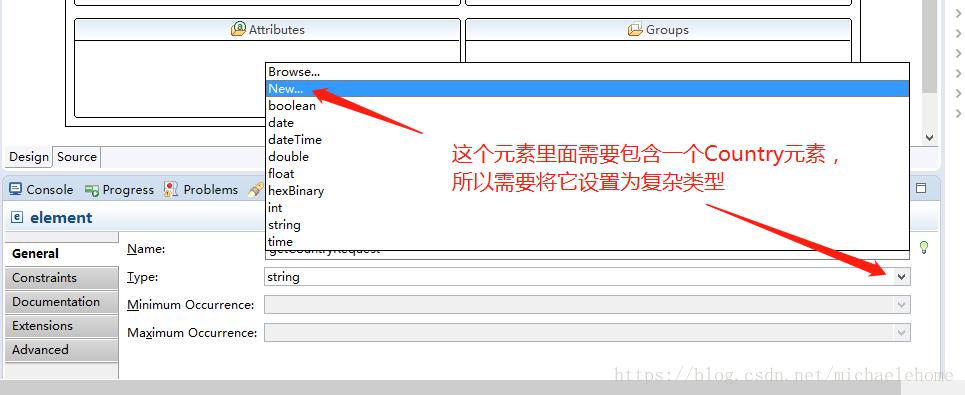Click the Console monitor icon
Image resolution: width=965 pixels, height=395 pixels.
[16, 190]
